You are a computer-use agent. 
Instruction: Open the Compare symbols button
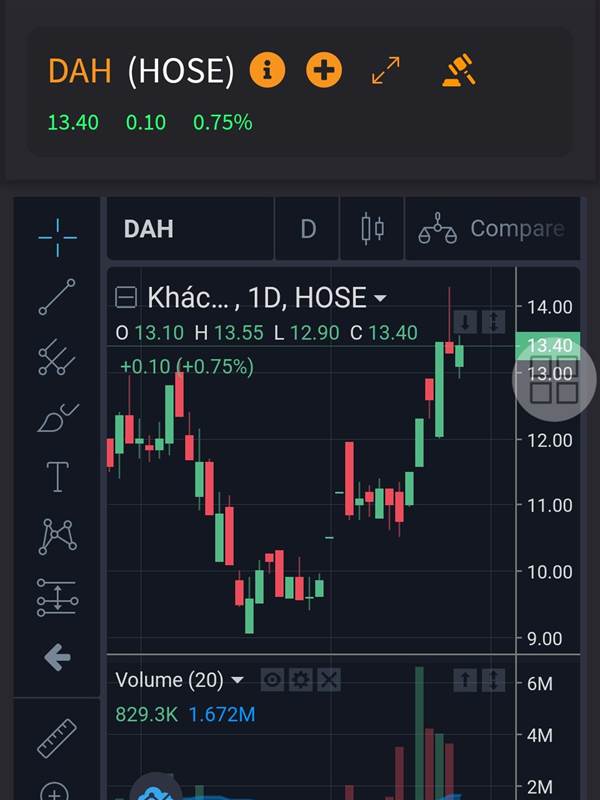[492, 229]
